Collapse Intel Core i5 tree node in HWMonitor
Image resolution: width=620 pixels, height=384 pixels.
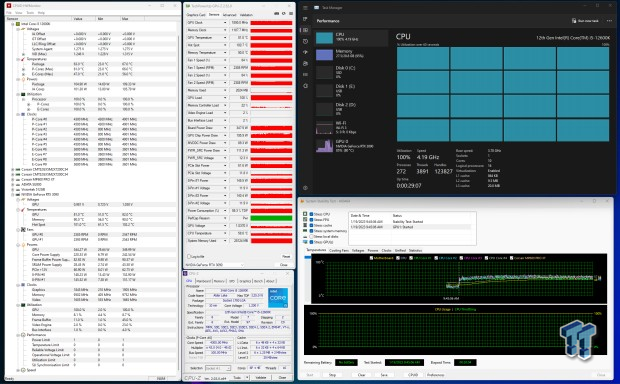tap(13, 24)
